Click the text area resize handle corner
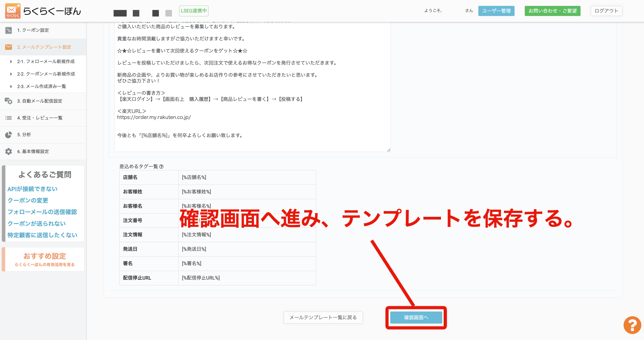The height and width of the screenshot is (340, 644). (x=389, y=150)
